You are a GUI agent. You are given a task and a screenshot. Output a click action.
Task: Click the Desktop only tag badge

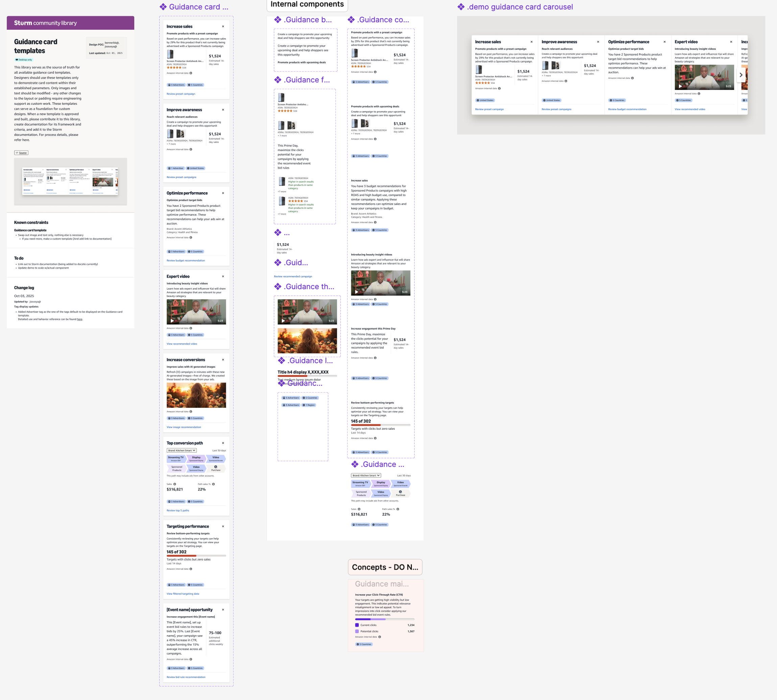point(24,59)
